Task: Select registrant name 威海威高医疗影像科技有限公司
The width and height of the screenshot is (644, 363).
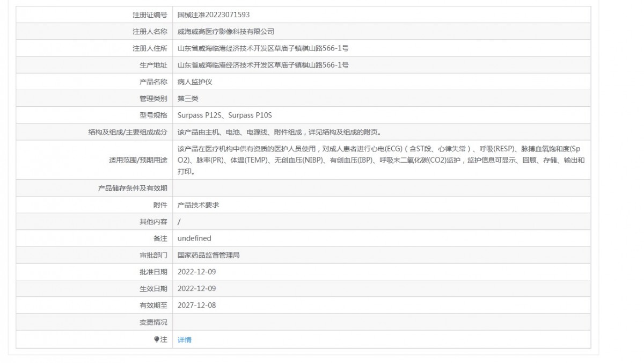Action: point(226,32)
